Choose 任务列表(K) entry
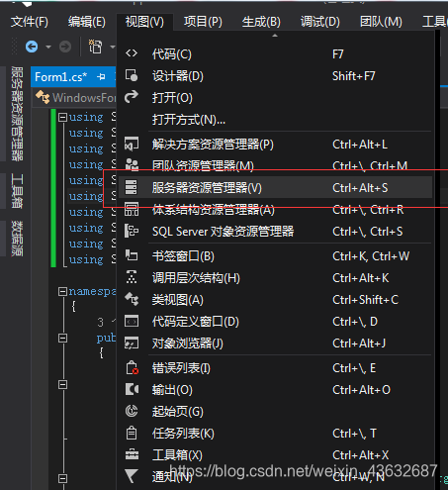 (x=275, y=433)
